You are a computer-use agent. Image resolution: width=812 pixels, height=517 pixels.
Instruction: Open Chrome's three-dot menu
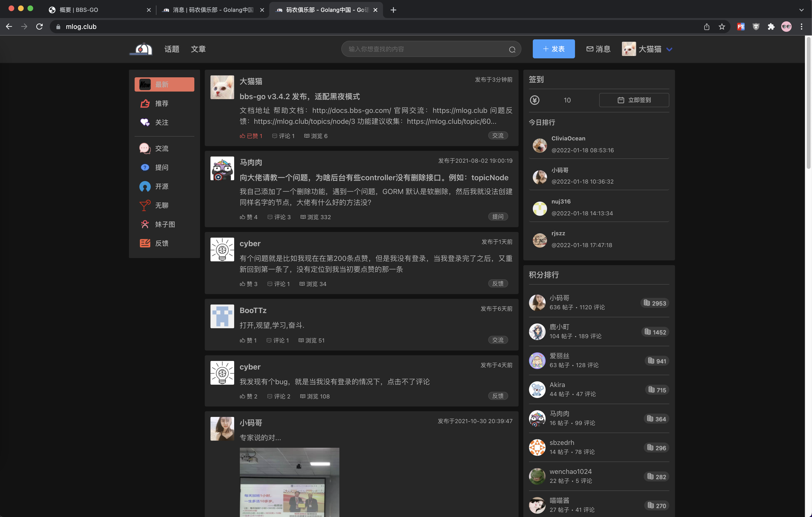point(802,27)
